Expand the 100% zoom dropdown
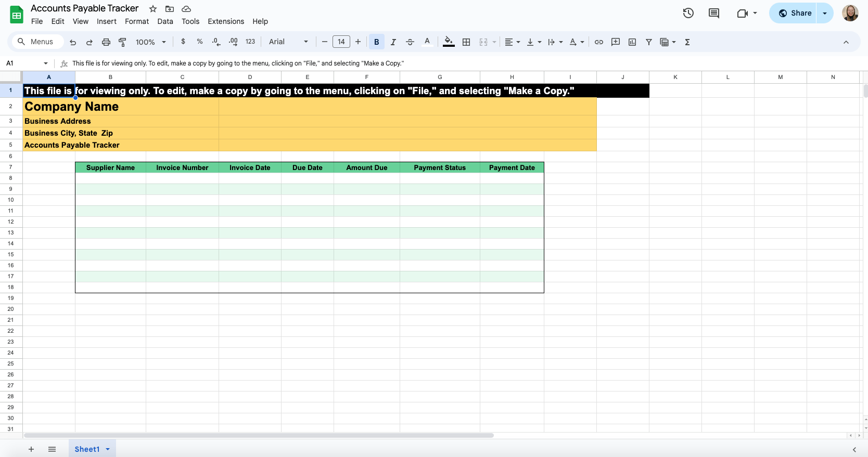 point(151,42)
